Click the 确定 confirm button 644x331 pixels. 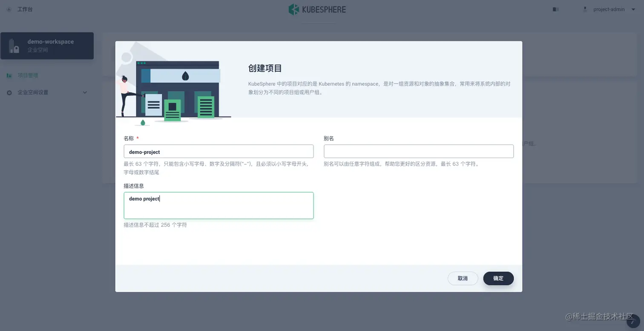pos(498,278)
